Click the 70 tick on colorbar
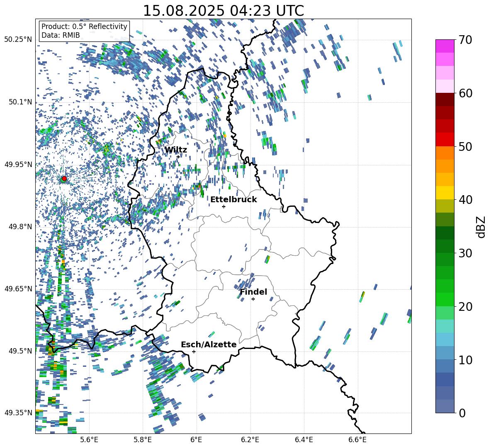Screen dimensions: 491x448 [465, 40]
